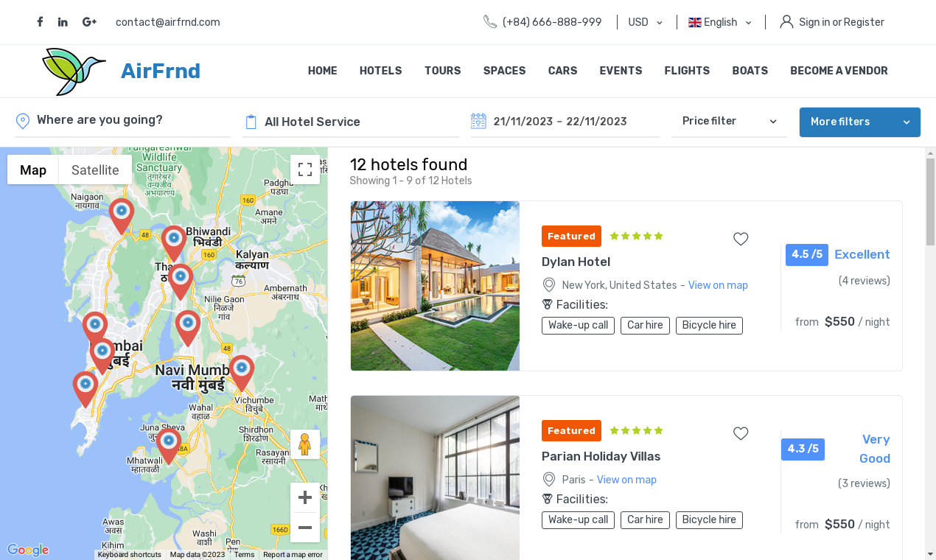Click the Google logo on the map
Image resolution: width=936 pixels, height=560 pixels.
[28, 550]
